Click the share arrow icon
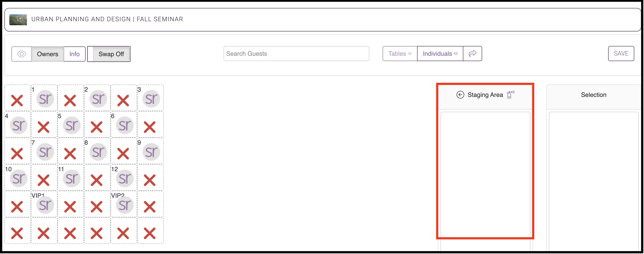 [472, 54]
